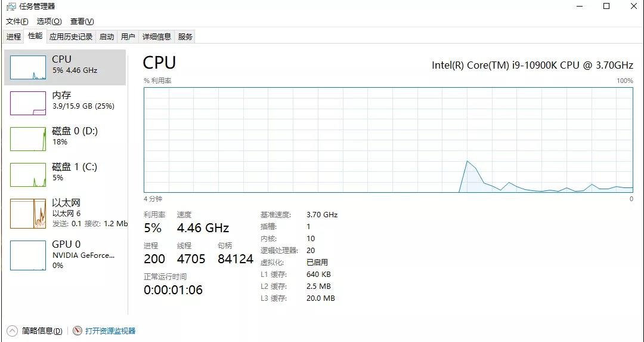Switch to the 应用历史记录 tab
644x342 pixels.
[x=71, y=37]
